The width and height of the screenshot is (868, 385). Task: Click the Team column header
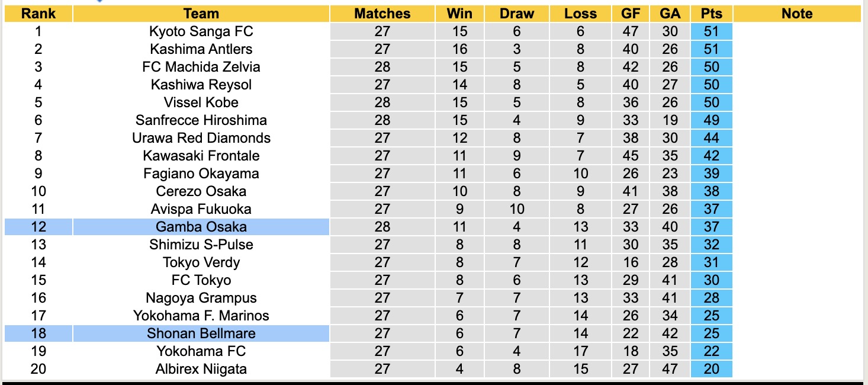pos(201,14)
